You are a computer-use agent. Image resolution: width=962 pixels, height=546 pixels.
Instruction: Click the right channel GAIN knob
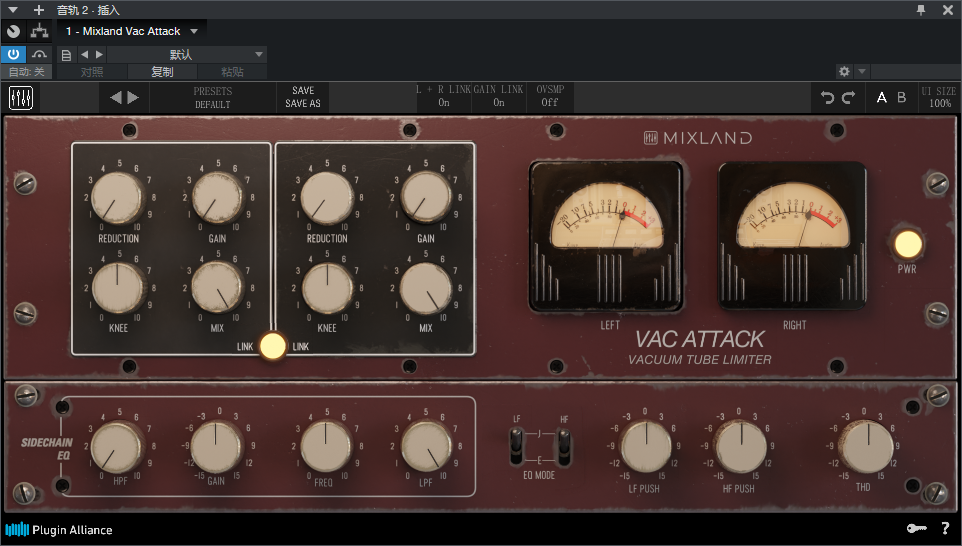click(426, 198)
